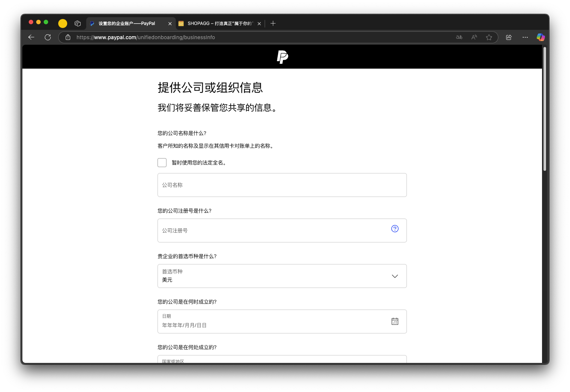Open the company registration number help icon
The width and height of the screenshot is (570, 392).
pyautogui.click(x=395, y=229)
